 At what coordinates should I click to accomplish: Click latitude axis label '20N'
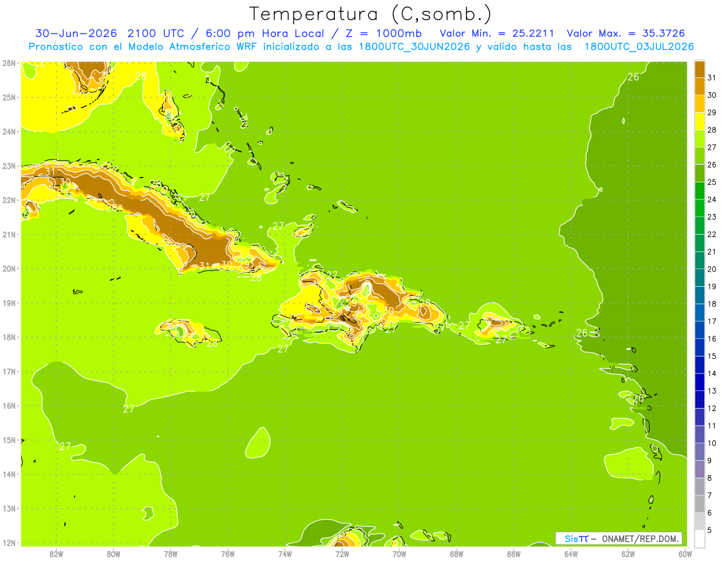pyautogui.click(x=9, y=269)
